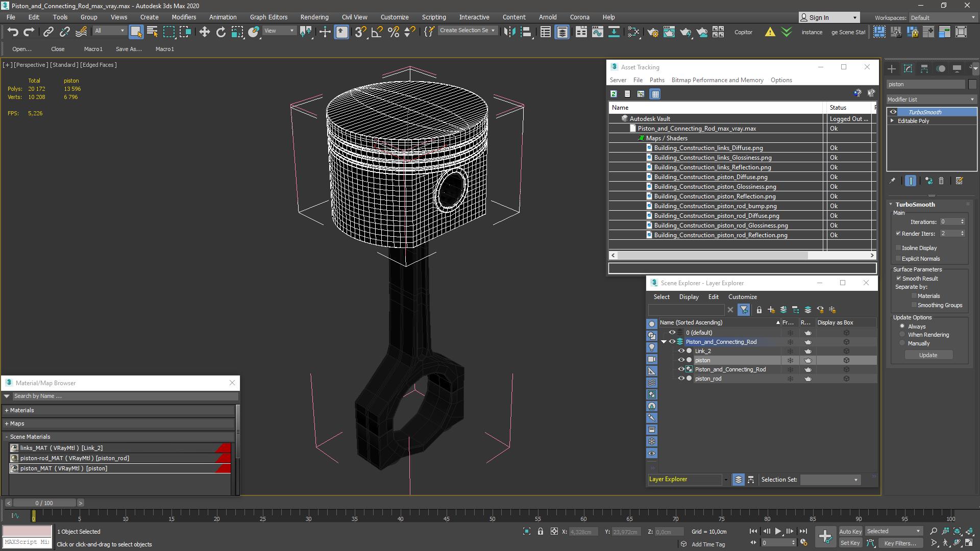This screenshot has height=551, width=980.
Task: Open the Workspaces Default dropdown
Action: (x=942, y=18)
